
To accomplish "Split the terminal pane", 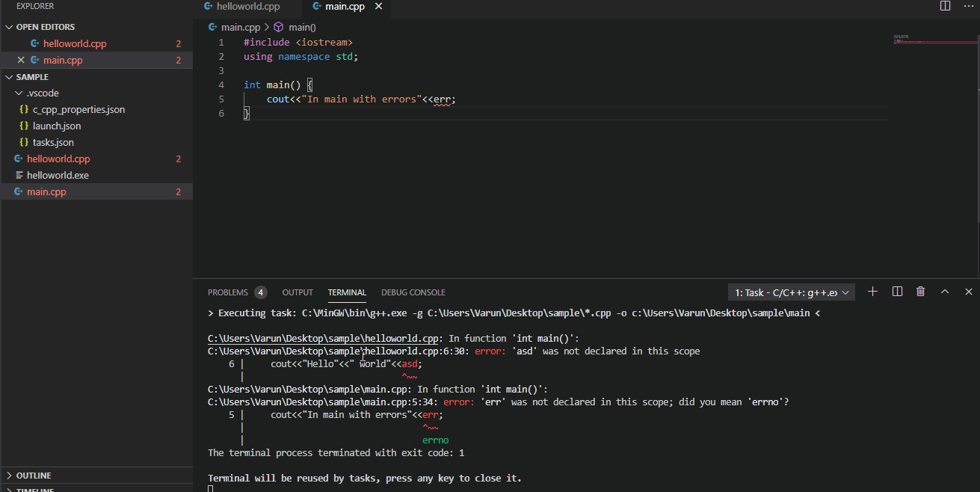I will click(897, 292).
